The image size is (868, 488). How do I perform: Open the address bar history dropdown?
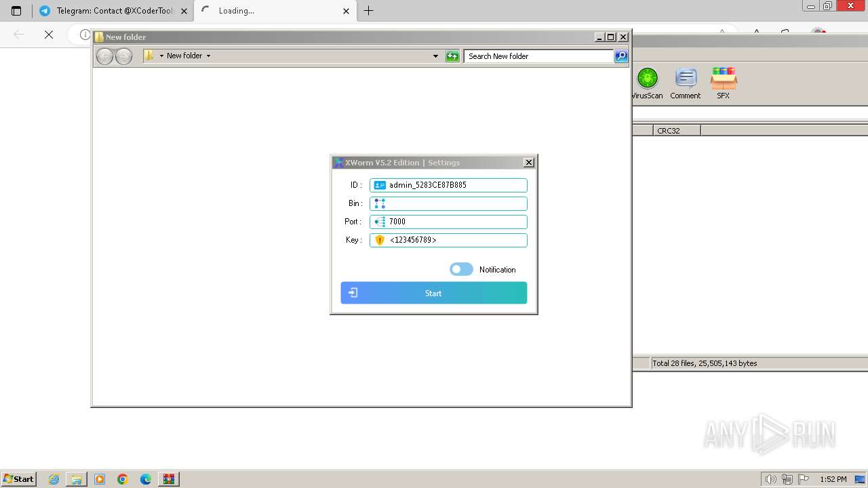[x=435, y=56]
